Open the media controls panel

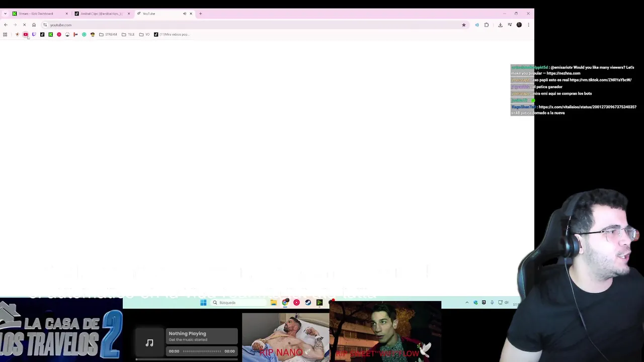(x=510, y=25)
